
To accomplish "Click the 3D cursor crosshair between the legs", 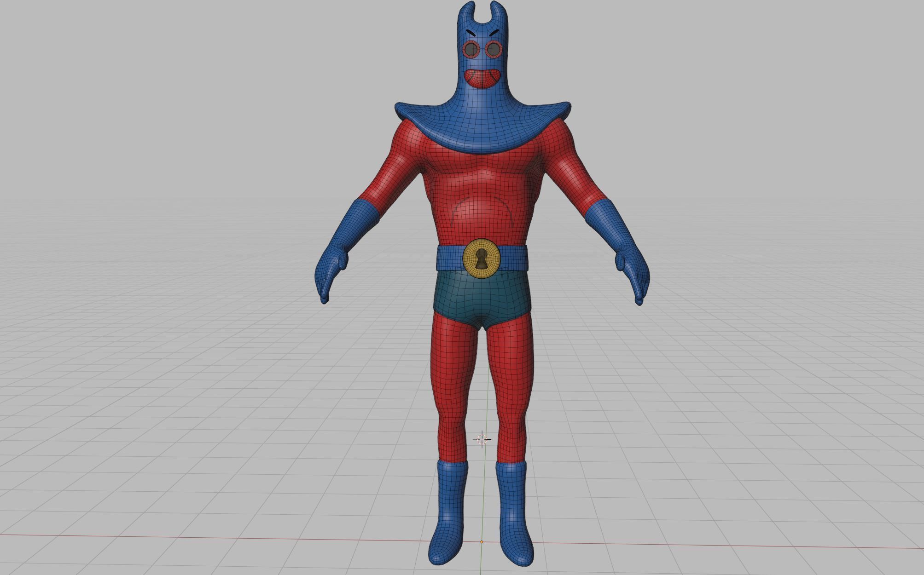I will click(482, 439).
